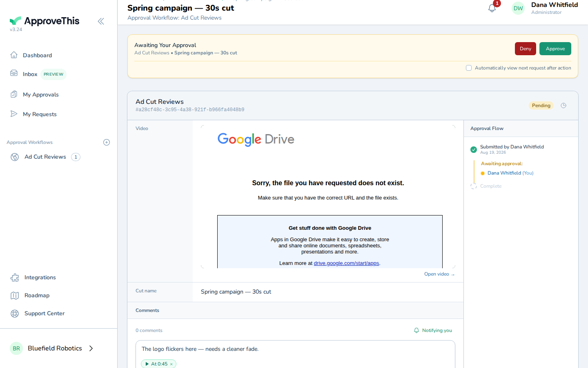588x368 pixels.
Task: Open Support Center
Action: click(x=45, y=313)
